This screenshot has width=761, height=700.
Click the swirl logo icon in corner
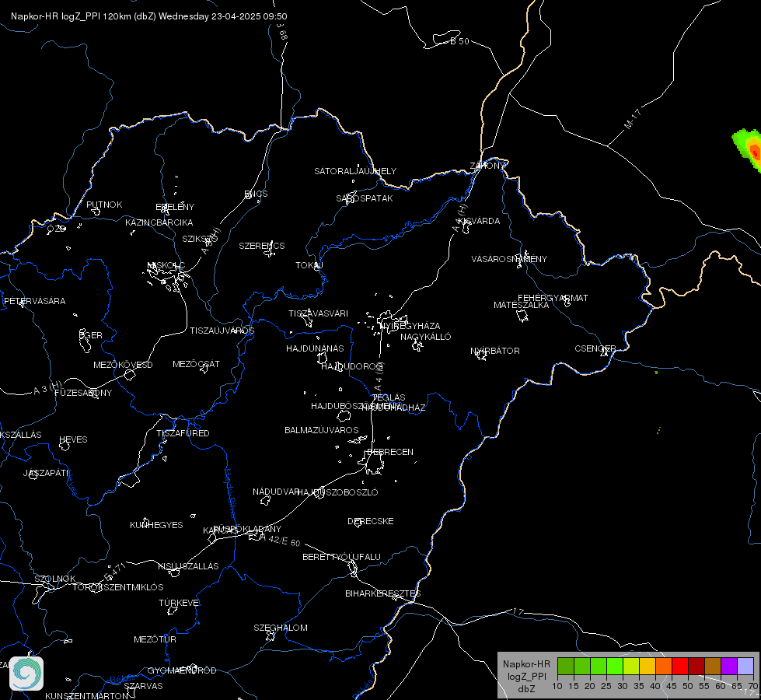(x=26, y=674)
